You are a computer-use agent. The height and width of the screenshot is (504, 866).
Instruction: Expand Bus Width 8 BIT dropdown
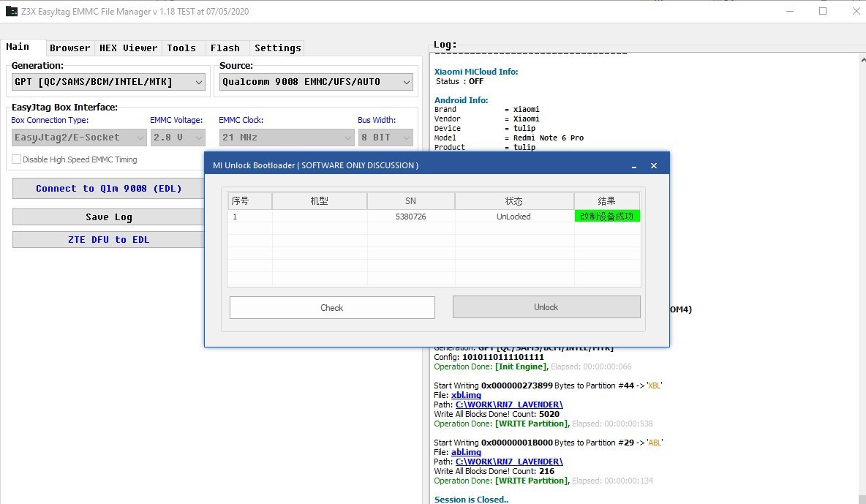[x=385, y=137]
